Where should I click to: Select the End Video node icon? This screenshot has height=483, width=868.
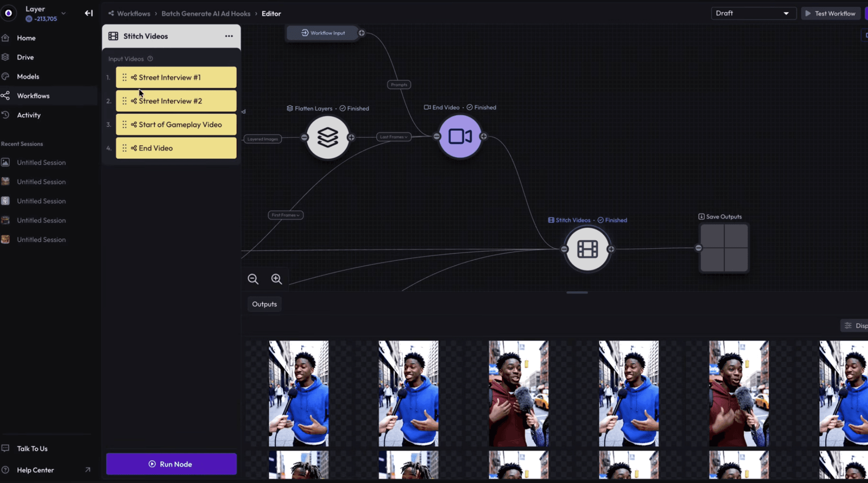(x=460, y=137)
